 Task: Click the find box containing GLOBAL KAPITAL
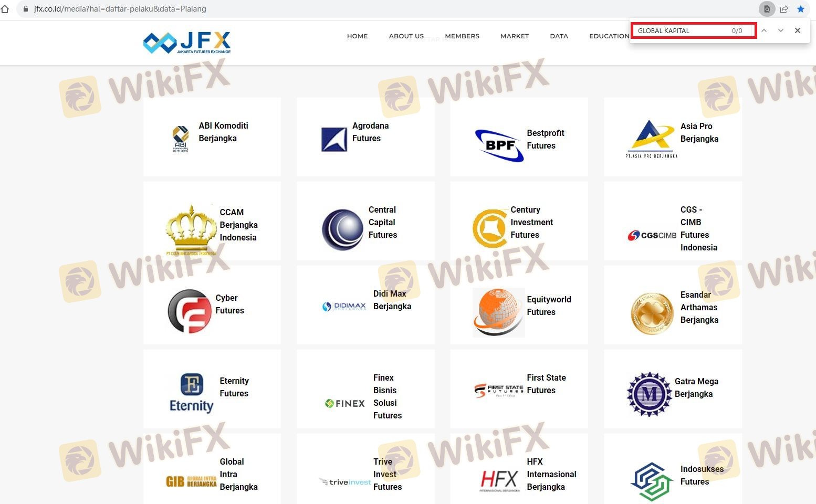683,30
